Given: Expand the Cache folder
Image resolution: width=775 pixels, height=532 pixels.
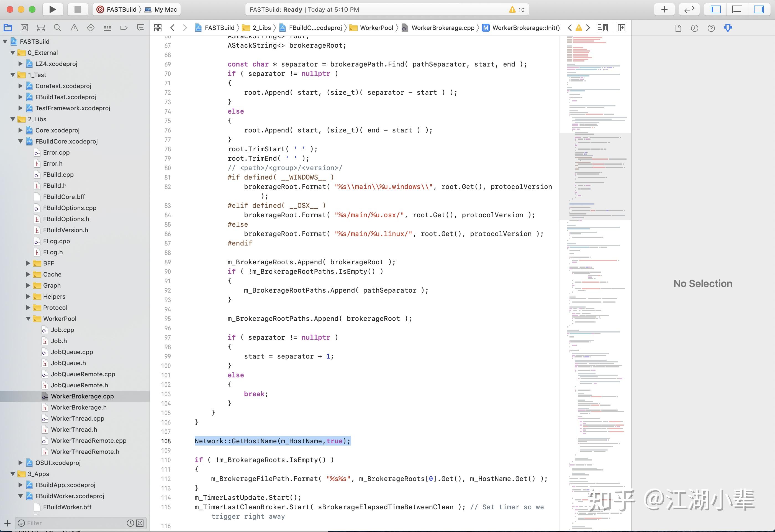Looking at the screenshot, I should tap(28, 274).
